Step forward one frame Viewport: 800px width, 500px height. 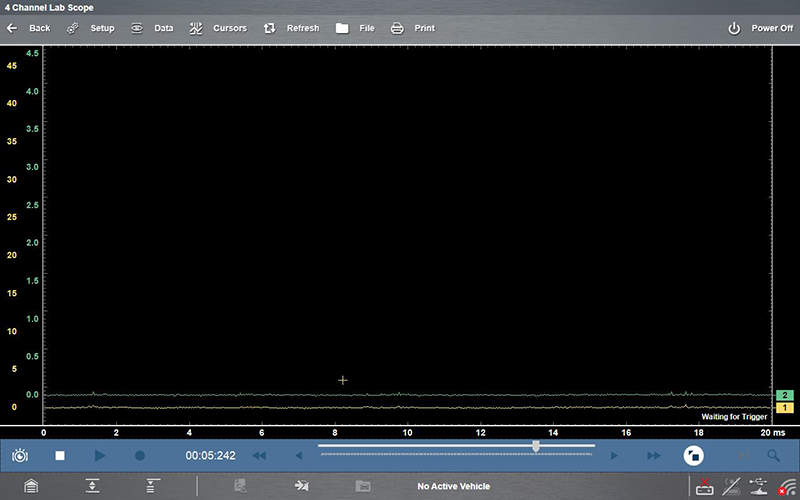click(x=614, y=455)
